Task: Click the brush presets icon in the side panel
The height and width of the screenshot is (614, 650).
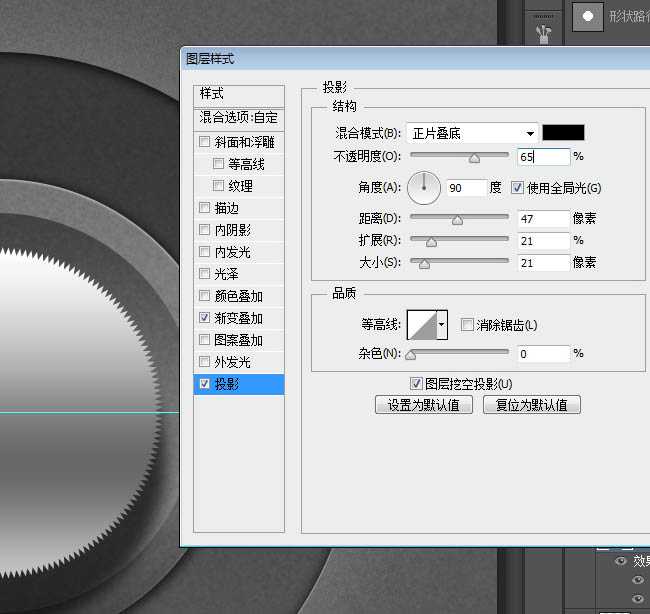Action: coord(543,34)
